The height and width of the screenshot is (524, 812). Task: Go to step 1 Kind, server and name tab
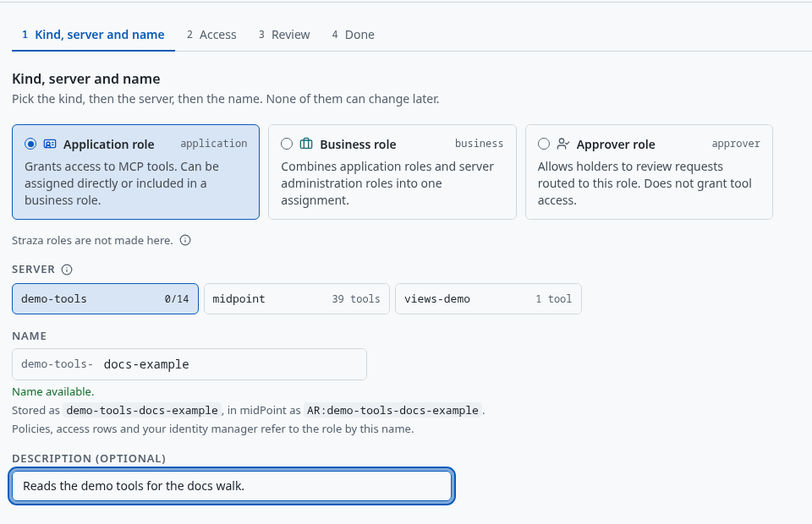pyautogui.click(x=93, y=35)
